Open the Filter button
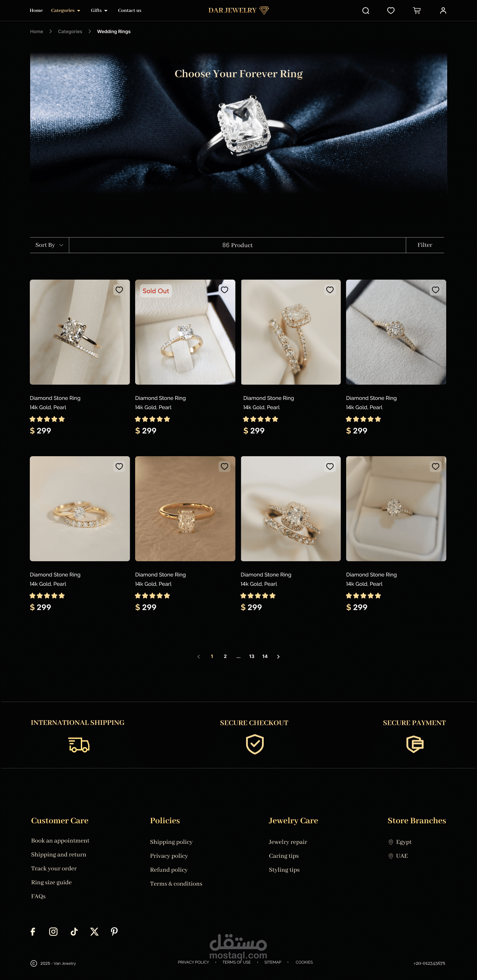 (425, 245)
